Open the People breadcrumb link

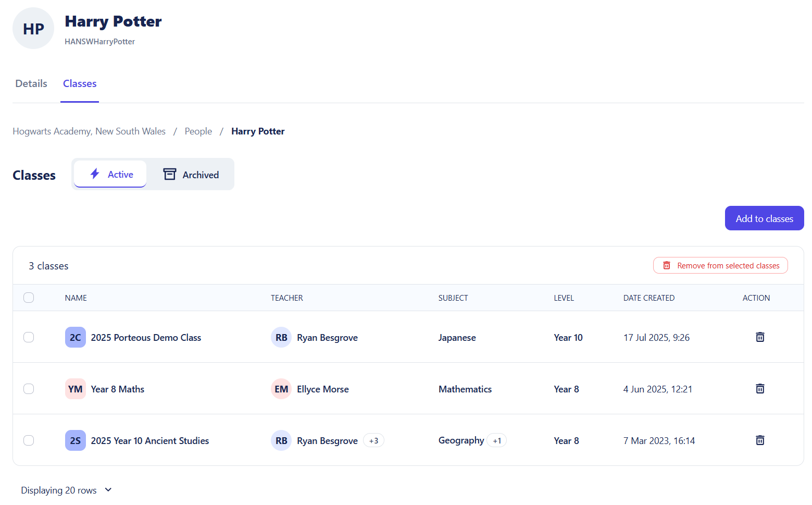pos(198,131)
